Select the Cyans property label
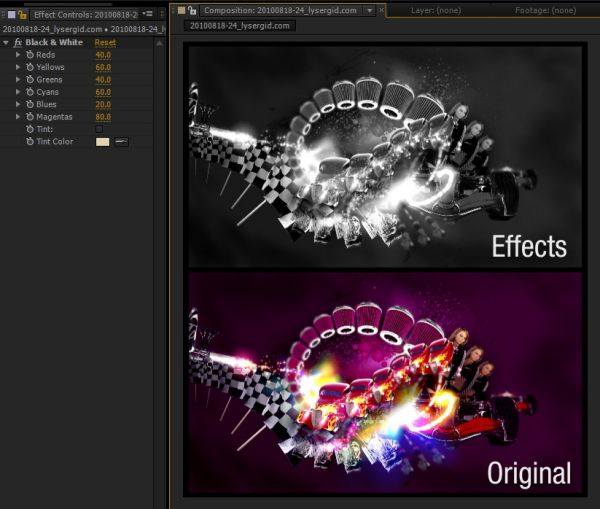This screenshot has height=509, width=600. [47, 92]
